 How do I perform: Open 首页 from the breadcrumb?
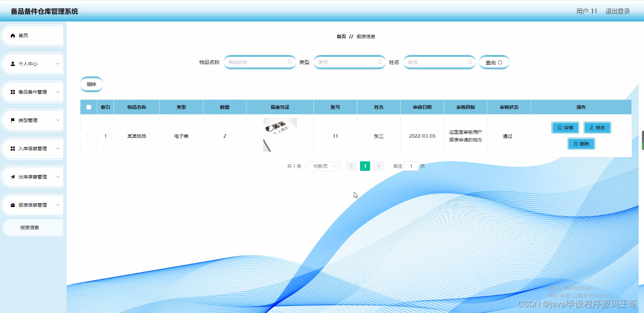(x=341, y=36)
